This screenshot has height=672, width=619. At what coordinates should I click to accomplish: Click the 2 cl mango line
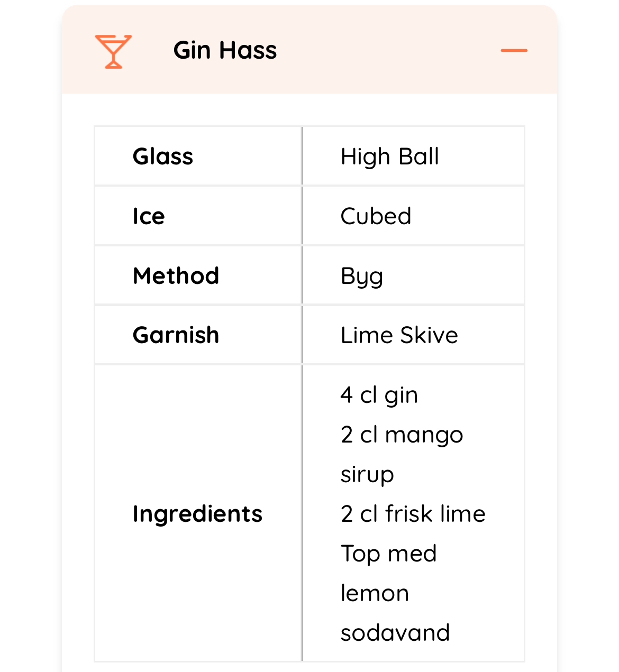pos(402,435)
